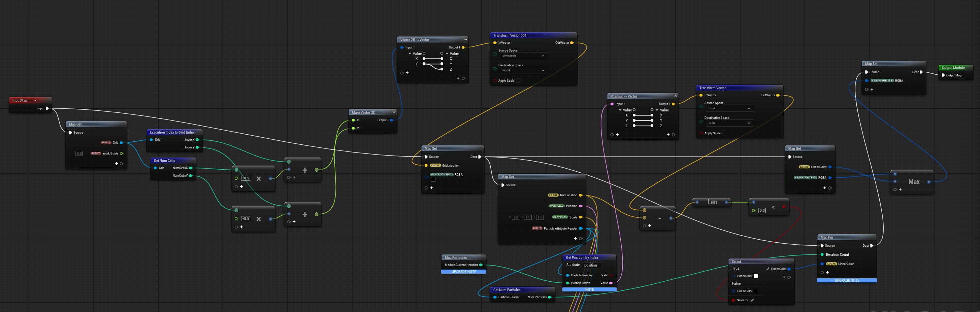
Task: Open the InputMap node dropdown arrow
Action: tap(35, 101)
